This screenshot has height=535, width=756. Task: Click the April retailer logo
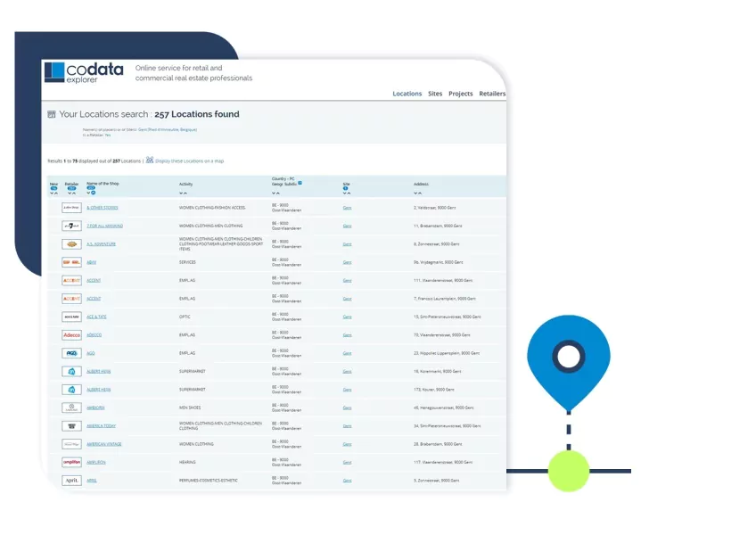click(x=71, y=480)
